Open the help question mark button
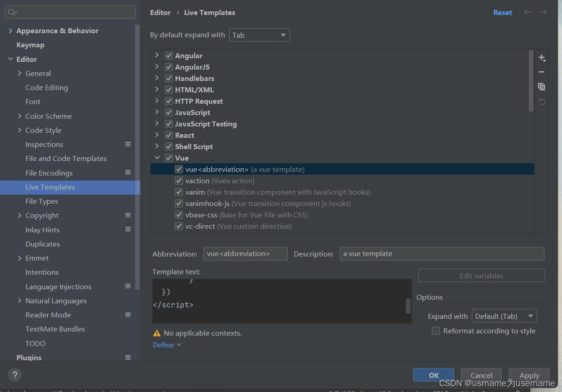The width and height of the screenshot is (562, 392). point(15,375)
